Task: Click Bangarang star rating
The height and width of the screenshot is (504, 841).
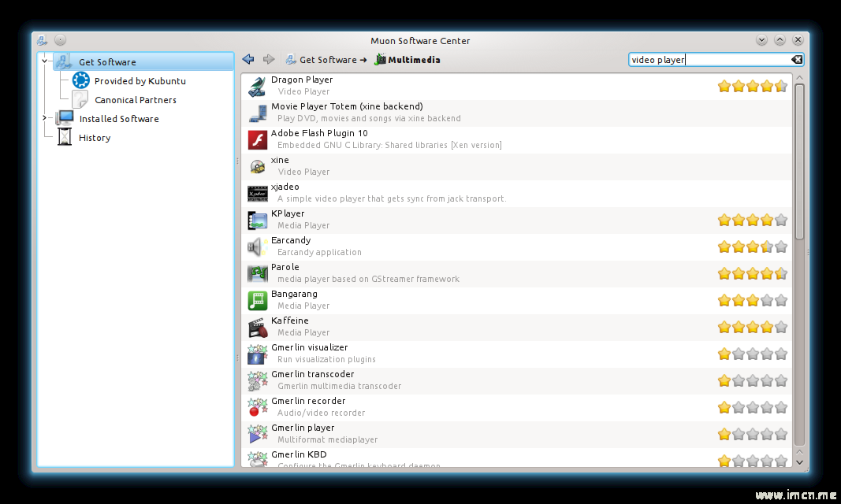Action: pyautogui.click(x=753, y=301)
